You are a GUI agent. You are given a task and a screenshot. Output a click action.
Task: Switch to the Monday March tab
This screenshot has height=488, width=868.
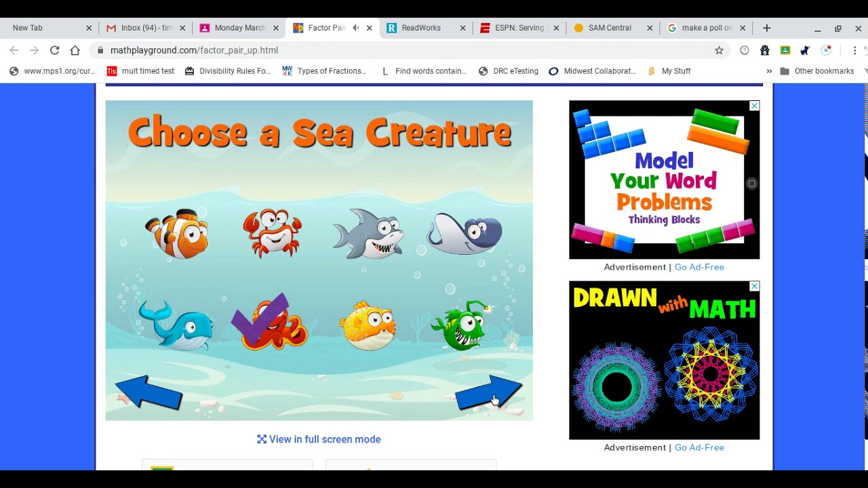pos(239,28)
